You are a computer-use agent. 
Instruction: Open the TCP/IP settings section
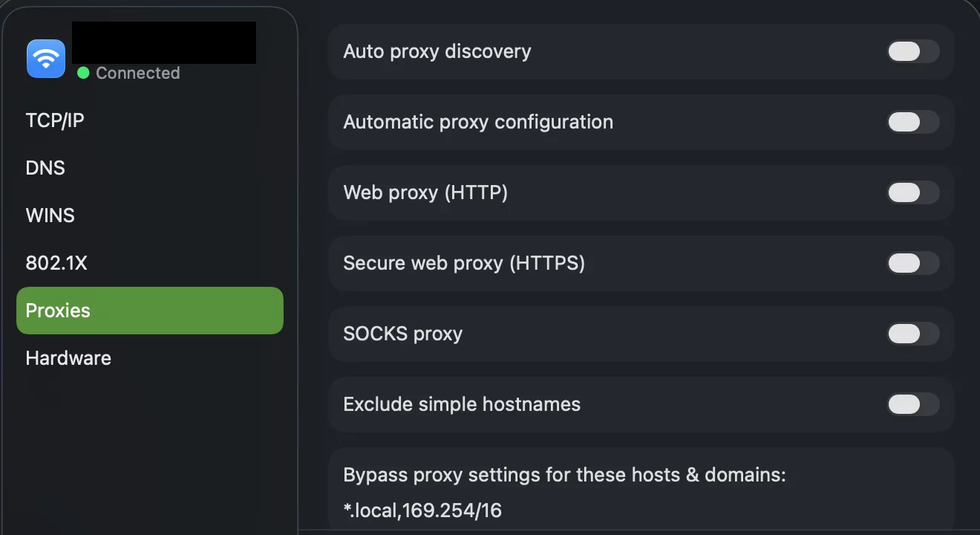[55, 120]
